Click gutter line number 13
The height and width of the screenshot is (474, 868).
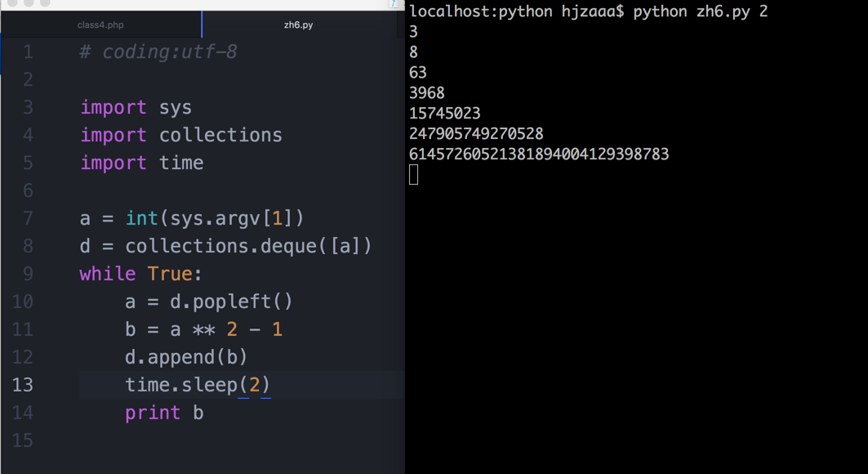(23, 384)
